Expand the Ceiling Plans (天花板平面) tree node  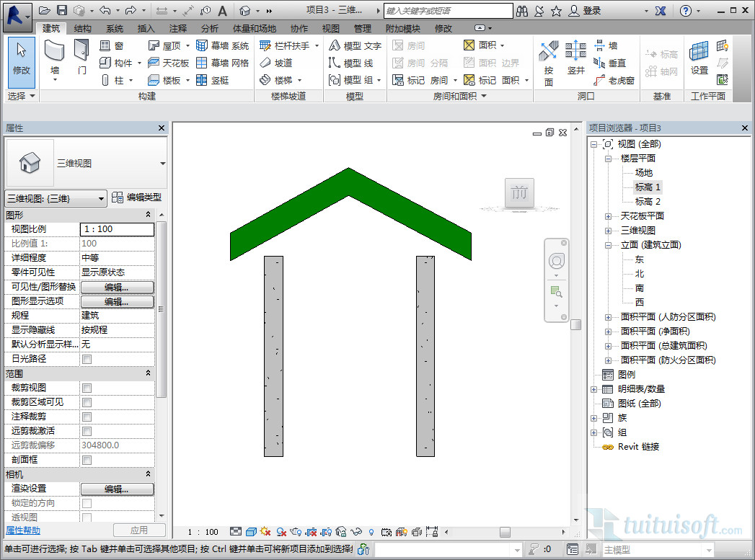pyautogui.click(x=608, y=216)
